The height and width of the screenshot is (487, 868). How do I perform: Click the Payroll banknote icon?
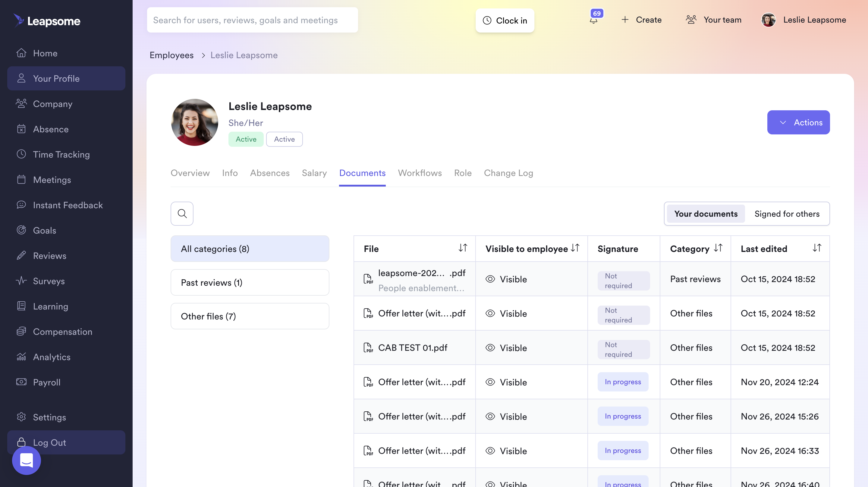(x=21, y=382)
